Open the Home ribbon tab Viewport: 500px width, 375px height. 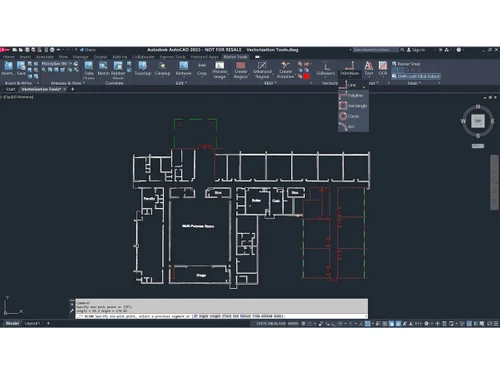(x=9, y=57)
